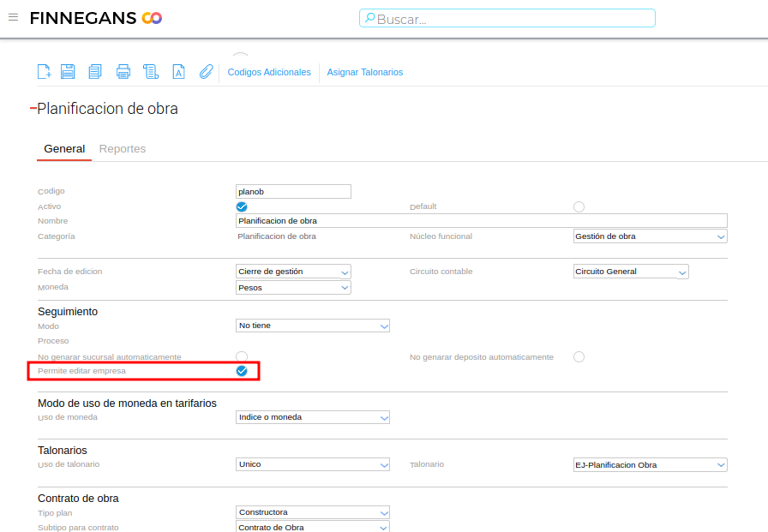The width and height of the screenshot is (768, 532).
Task: Switch to the Reportes tab
Action: click(x=123, y=149)
